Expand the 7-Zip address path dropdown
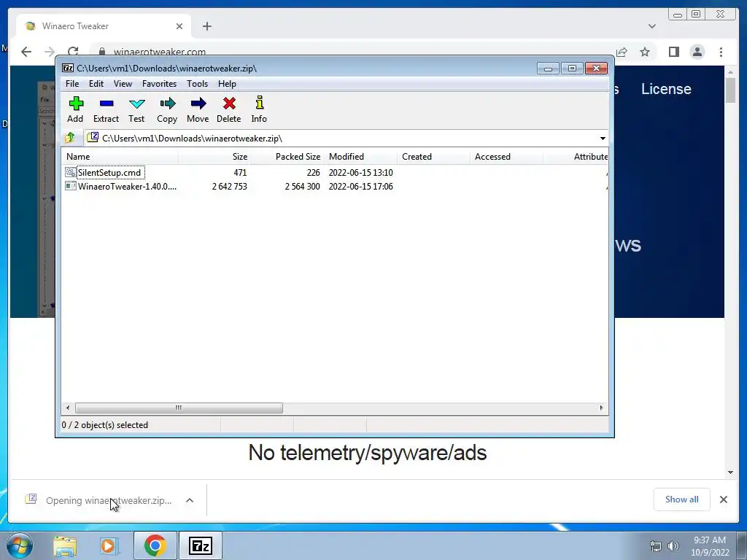This screenshot has height=560, width=747. coord(603,138)
